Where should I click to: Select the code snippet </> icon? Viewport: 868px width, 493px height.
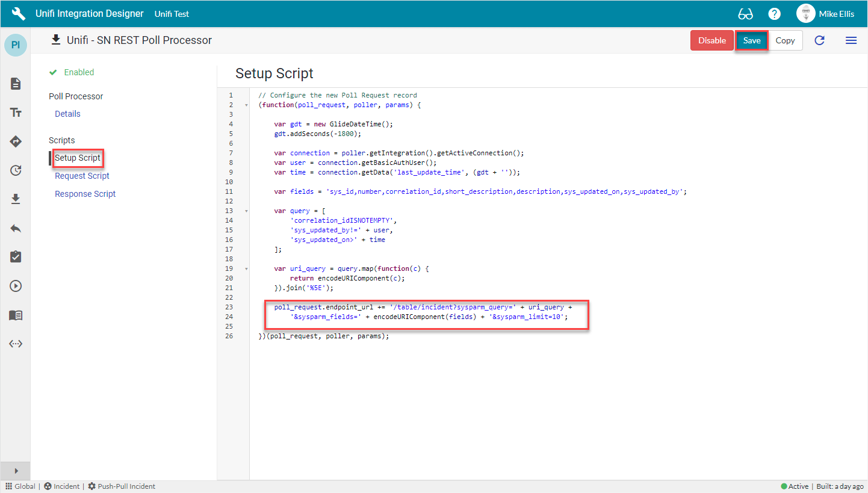16,343
